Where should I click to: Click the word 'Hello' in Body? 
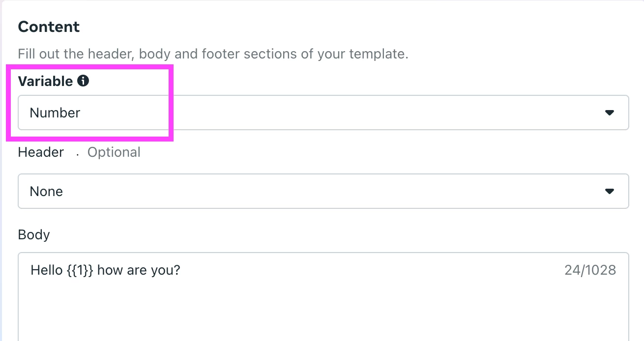click(x=46, y=270)
